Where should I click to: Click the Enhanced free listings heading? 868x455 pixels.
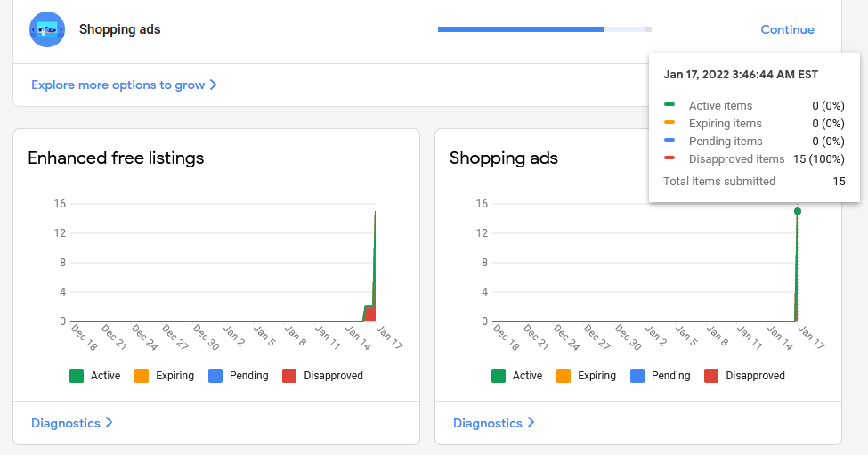(x=116, y=158)
